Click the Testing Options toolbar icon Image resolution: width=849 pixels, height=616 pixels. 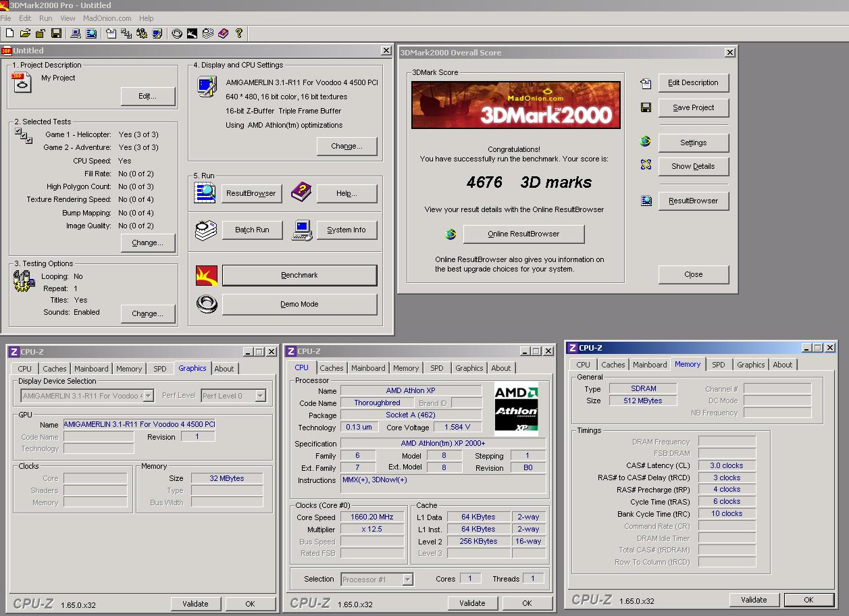point(142,33)
